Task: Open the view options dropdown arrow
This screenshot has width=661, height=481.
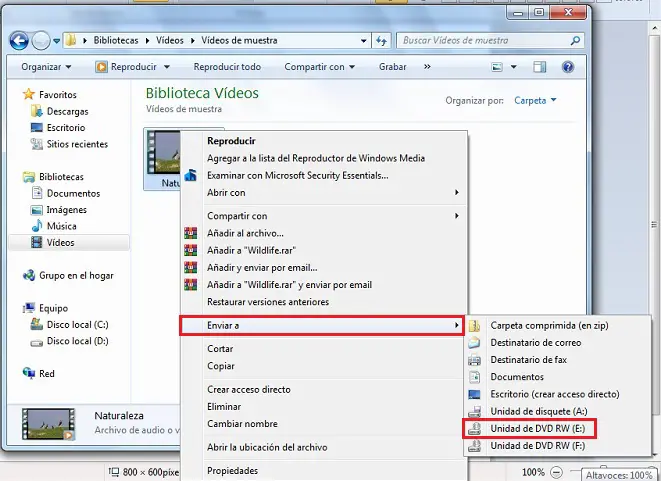Action: click(x=513, y=67)
